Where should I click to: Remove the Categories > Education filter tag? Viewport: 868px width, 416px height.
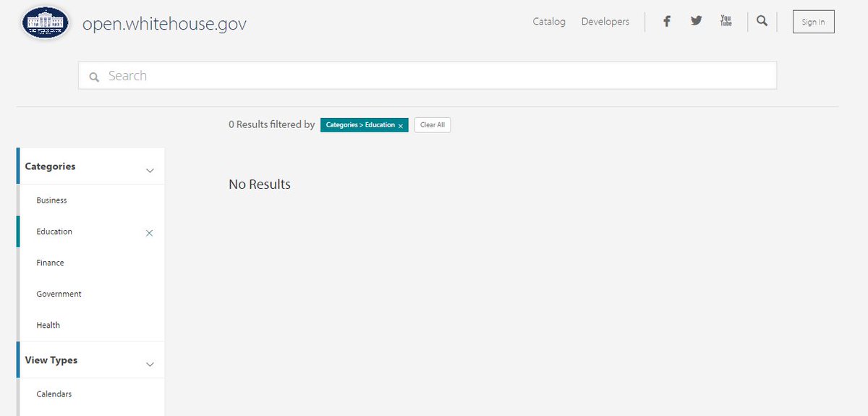pyautogui.click(x=401, y=126)
